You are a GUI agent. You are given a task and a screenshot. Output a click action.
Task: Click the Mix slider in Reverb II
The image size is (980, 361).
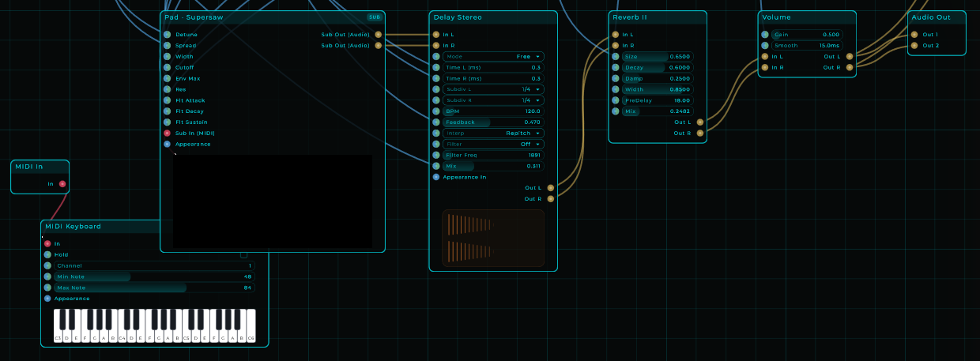click(x=658, y=111)
